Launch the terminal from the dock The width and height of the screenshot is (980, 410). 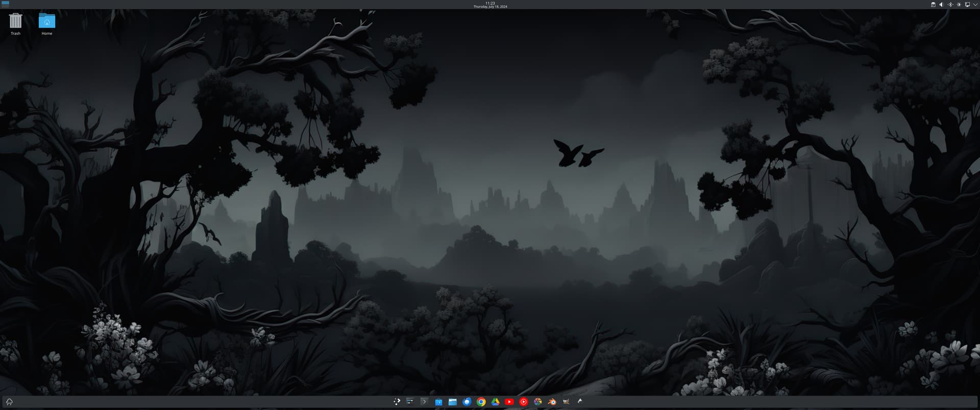click(x=424, y=402)
